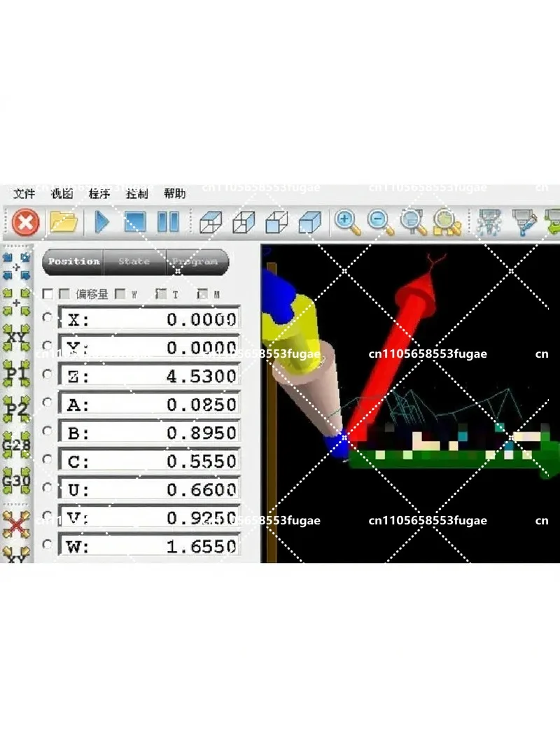Open the 视图 menu
The image size is (560, 747).
pos(62,193)
